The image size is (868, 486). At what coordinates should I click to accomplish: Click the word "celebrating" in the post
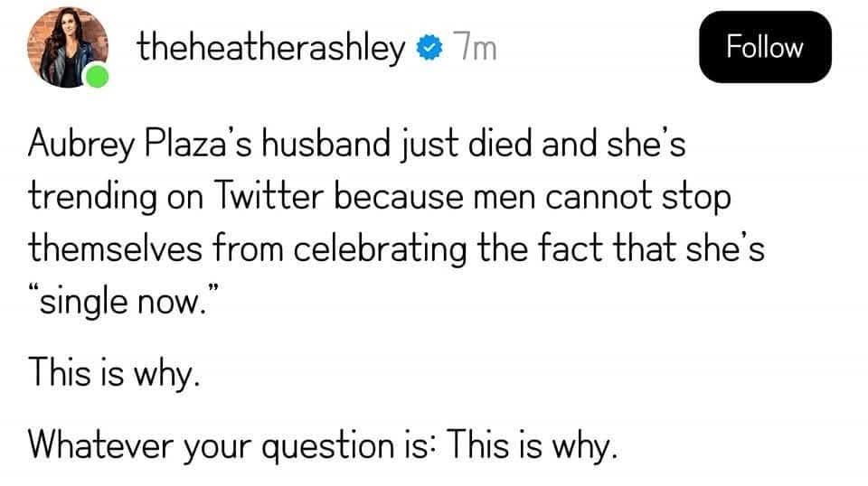click(381, 250)
